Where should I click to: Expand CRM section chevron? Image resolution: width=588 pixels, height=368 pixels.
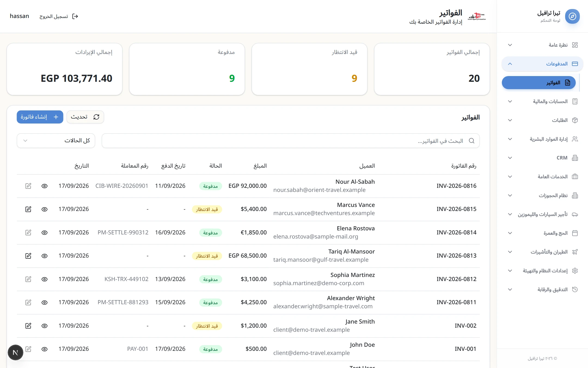coord(510,158)
